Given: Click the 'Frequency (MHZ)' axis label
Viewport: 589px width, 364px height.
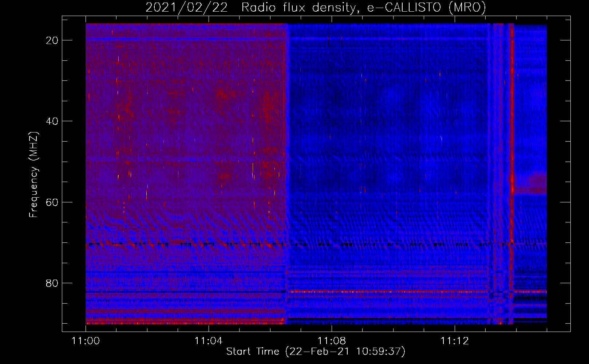Looking at the screenshot, I should click(33, 175).
